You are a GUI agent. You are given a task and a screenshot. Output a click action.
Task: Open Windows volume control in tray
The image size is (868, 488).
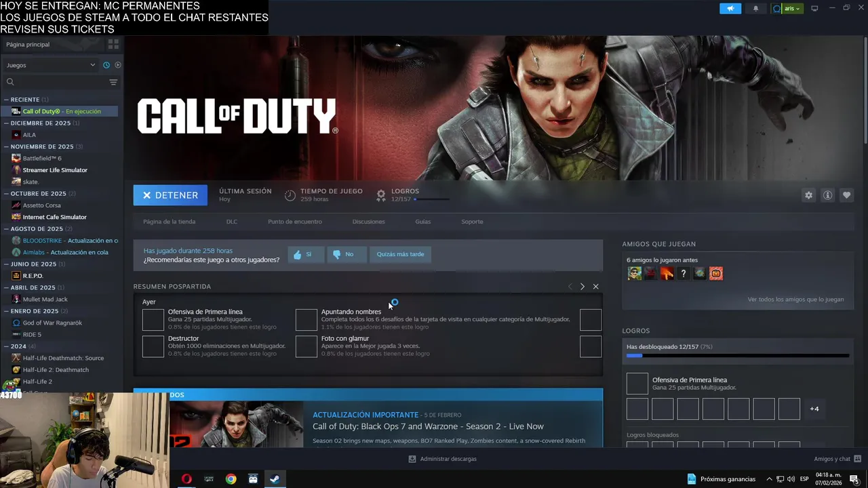[791, 479]
